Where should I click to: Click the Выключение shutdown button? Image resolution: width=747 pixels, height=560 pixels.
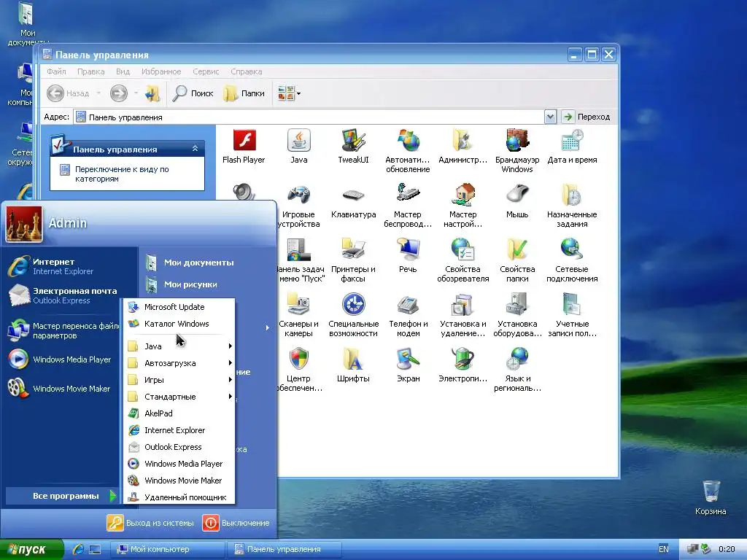coord(236,523)
